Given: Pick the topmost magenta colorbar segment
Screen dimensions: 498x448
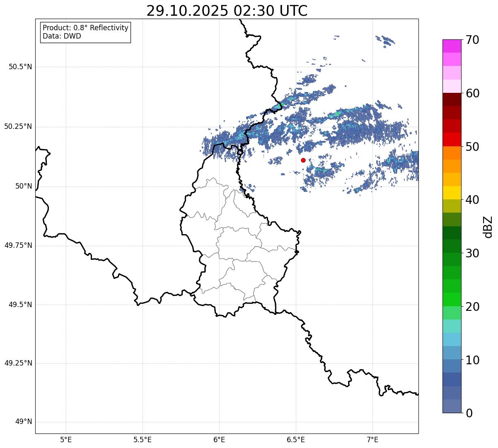Looking at the screenshot, I should (x=452, y=46).
